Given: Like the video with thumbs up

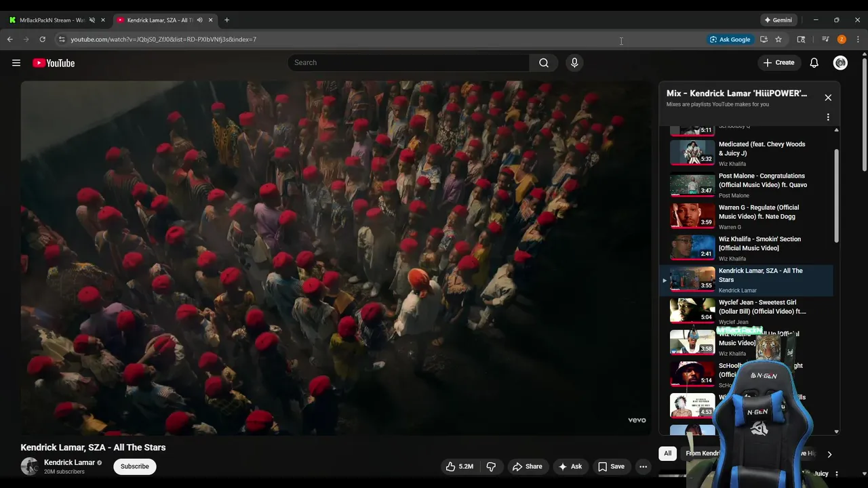Looking at the screenshot, I should pyautogui.click(x=459, y=466).
